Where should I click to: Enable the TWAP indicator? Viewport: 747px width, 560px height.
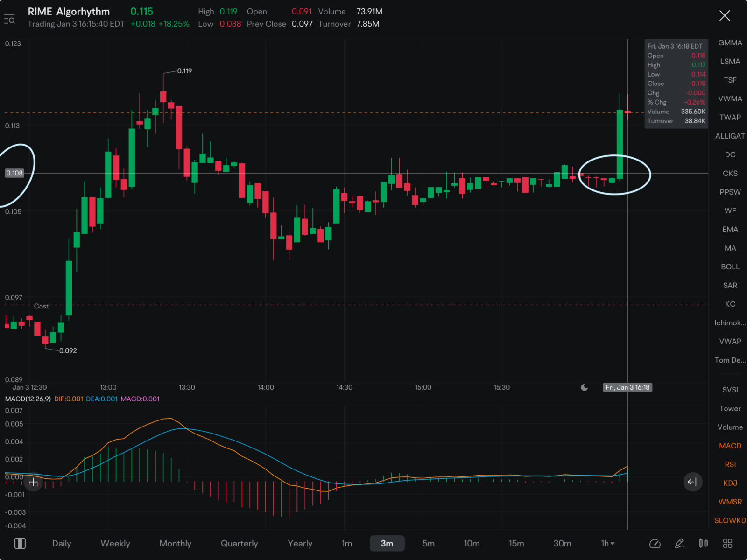pos(730,117)
